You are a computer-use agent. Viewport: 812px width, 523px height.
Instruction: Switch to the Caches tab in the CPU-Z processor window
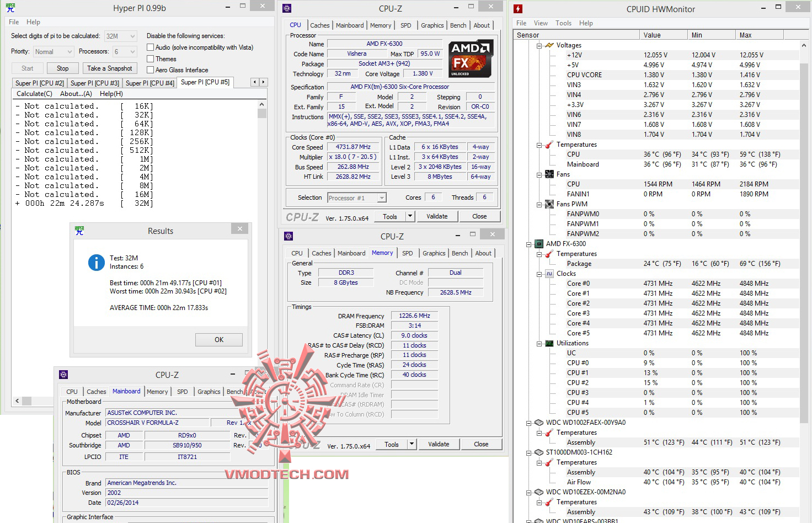(320, 25)
